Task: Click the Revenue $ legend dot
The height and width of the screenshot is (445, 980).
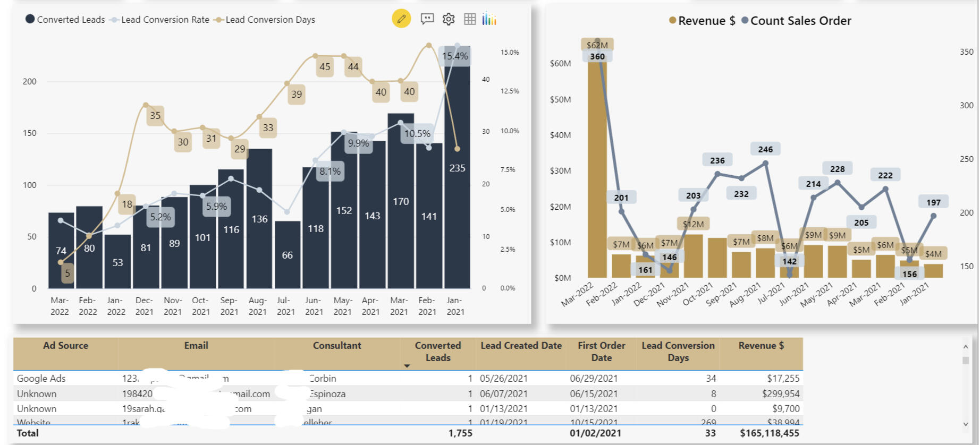Action: coord(672,21)
